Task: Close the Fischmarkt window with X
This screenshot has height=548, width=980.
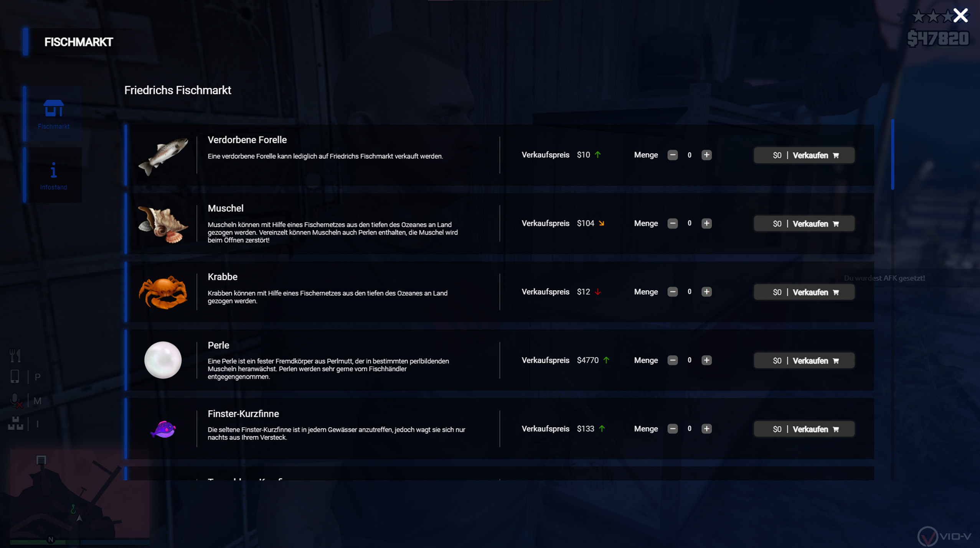Action: [960, 16]
